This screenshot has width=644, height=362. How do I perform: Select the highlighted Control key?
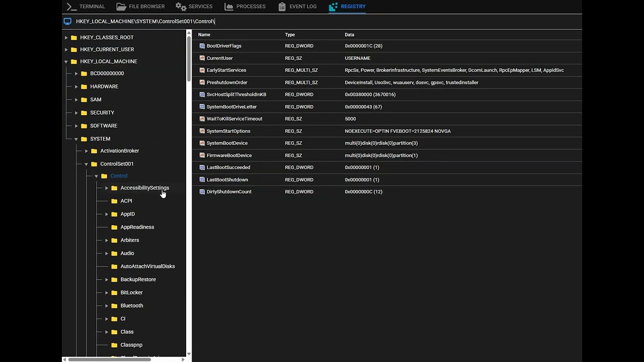119,176
